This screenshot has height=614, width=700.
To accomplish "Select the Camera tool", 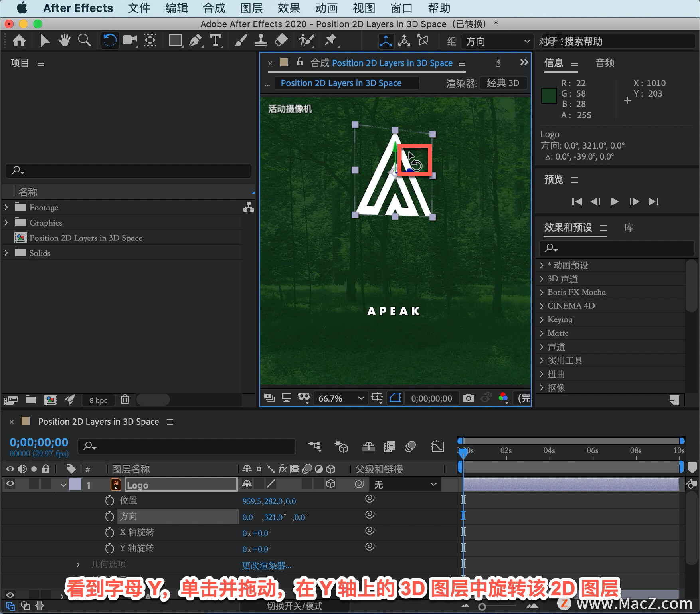I will point(130,40).
